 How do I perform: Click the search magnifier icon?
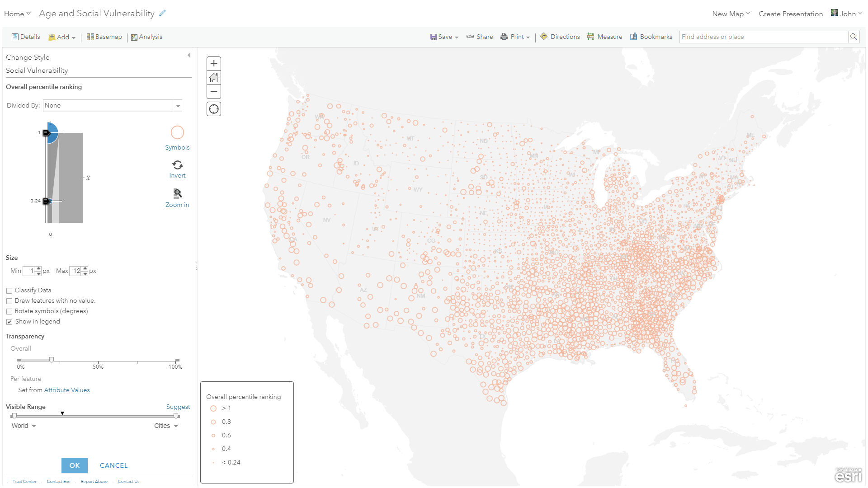click(x=854, y=37)
